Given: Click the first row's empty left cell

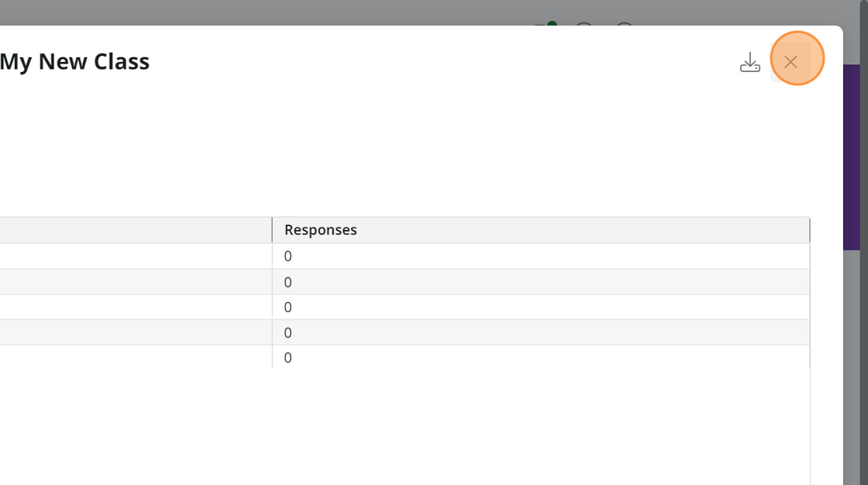Looking at the screenshot, I should click(136, 256).
